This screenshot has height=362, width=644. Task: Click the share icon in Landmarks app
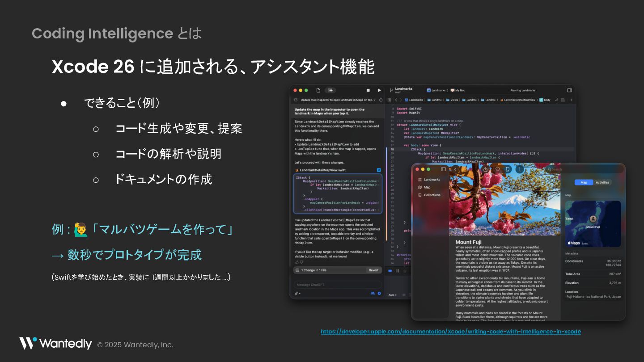coord(486,169)
